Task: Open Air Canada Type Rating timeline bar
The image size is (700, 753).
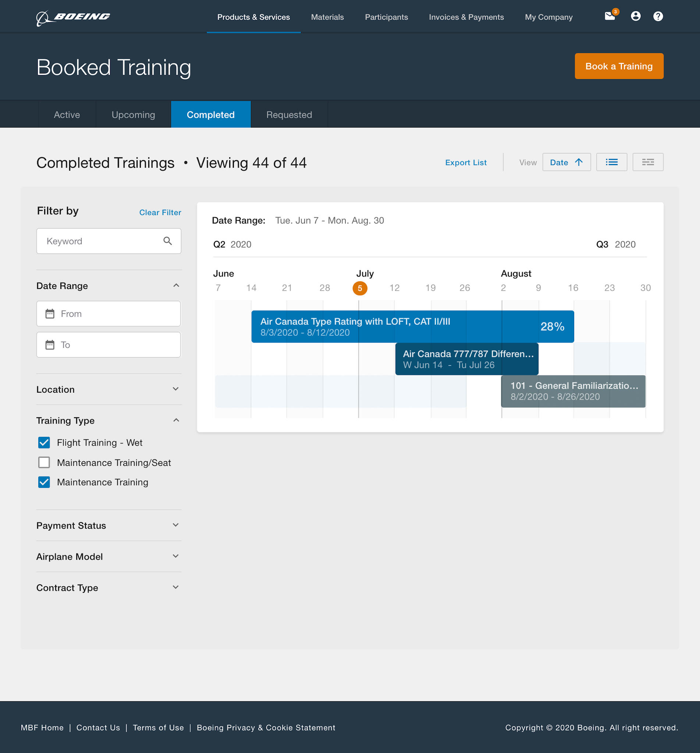Action: tap(412, 326)
